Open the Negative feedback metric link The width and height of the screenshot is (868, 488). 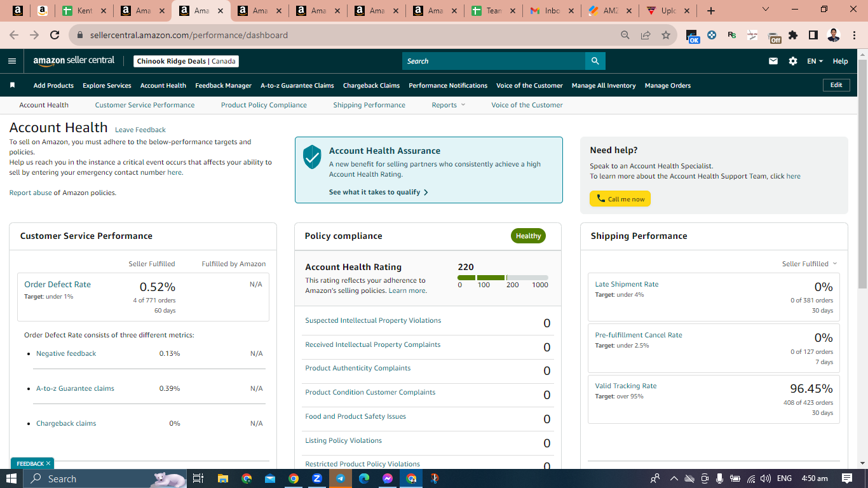coord(66,353)
